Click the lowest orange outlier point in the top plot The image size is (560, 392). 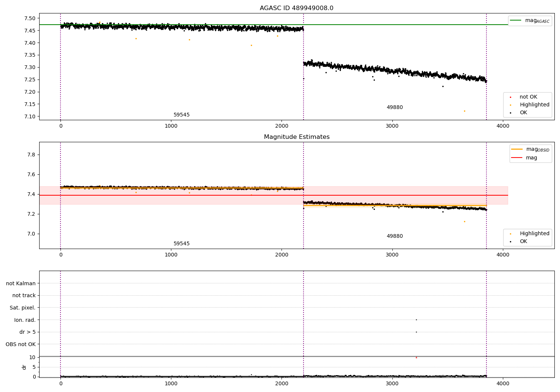coord(464,111)
